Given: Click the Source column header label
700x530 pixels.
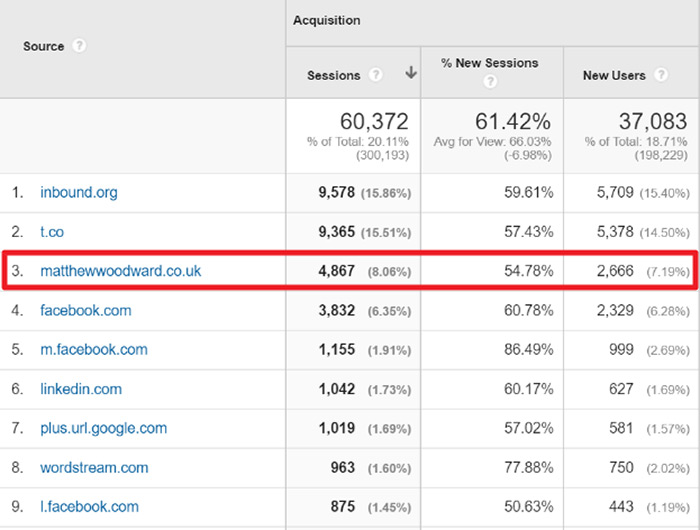Looking at the screenshot, I should tap(43, 47).
